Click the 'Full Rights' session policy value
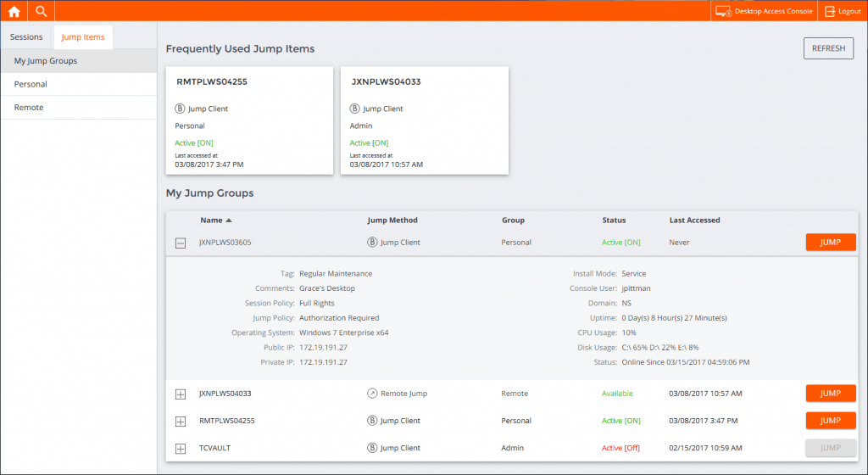 pyautogui.click(x=317, y=304)
